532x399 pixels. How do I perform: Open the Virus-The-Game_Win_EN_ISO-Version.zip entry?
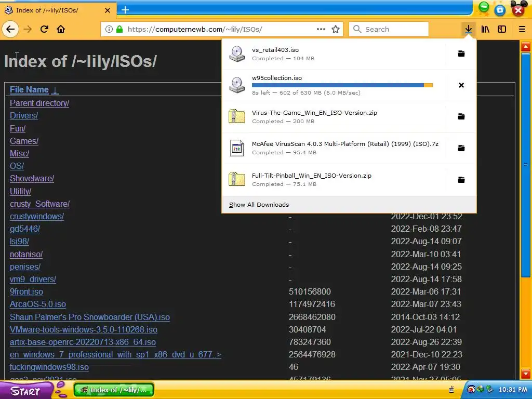(334, 117)
